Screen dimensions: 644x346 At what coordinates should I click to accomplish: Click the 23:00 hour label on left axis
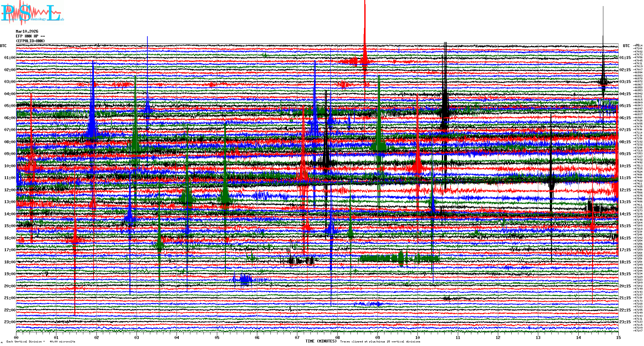coord(10,322)
